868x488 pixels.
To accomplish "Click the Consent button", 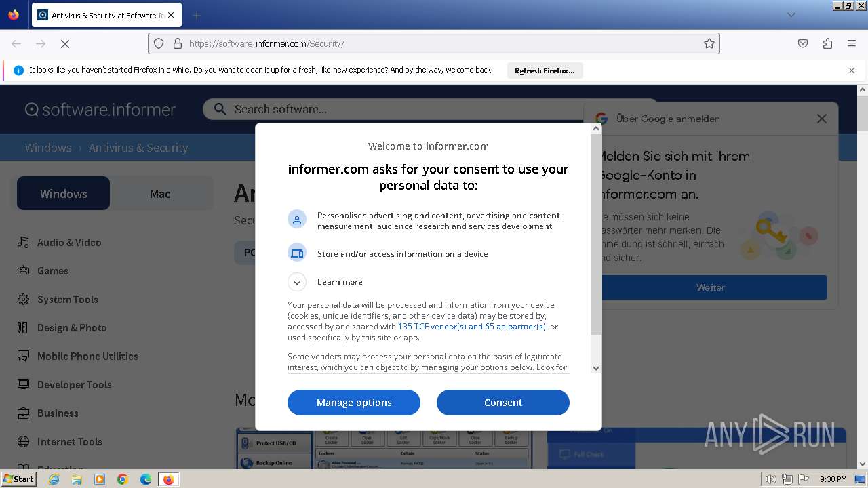I will tap(503, 403).
